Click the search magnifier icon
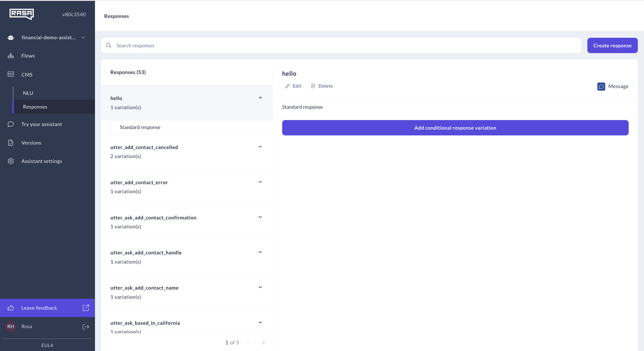 coord(109,45)
